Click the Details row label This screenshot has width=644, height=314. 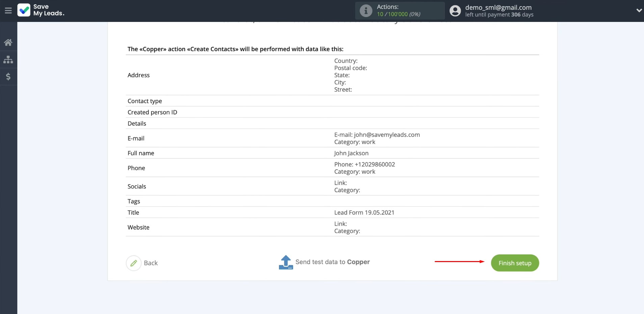[137, 123]
